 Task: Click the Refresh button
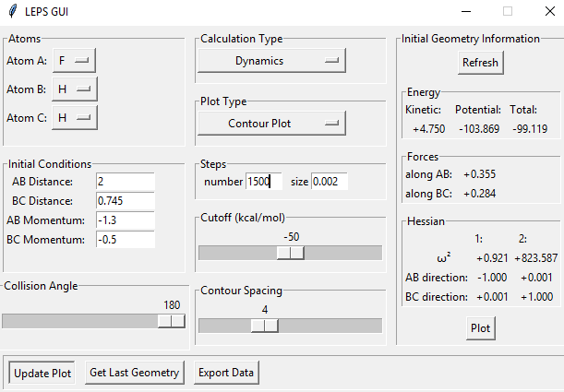[x=480, y=63]
